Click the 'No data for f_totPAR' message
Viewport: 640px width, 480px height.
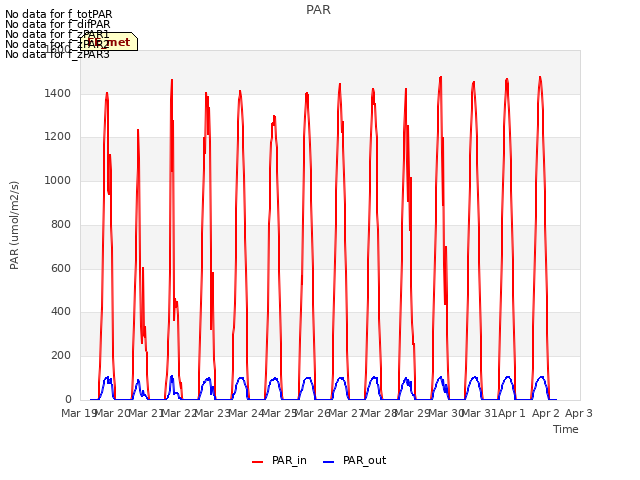59,14
